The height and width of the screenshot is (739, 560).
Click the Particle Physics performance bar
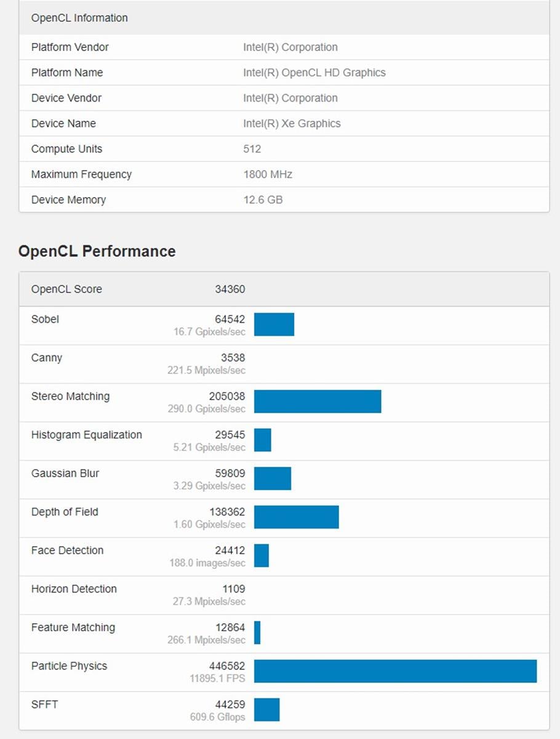[395, 671]
